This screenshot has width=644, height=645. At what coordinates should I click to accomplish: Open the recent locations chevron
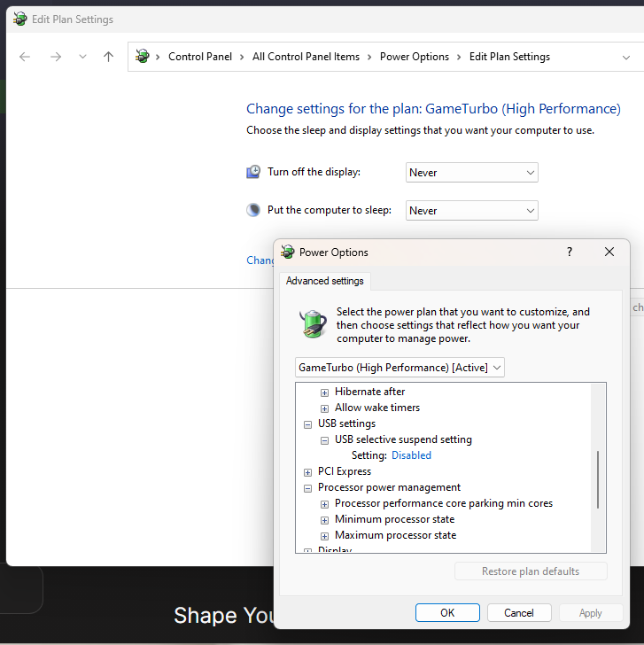coord(82,57)
